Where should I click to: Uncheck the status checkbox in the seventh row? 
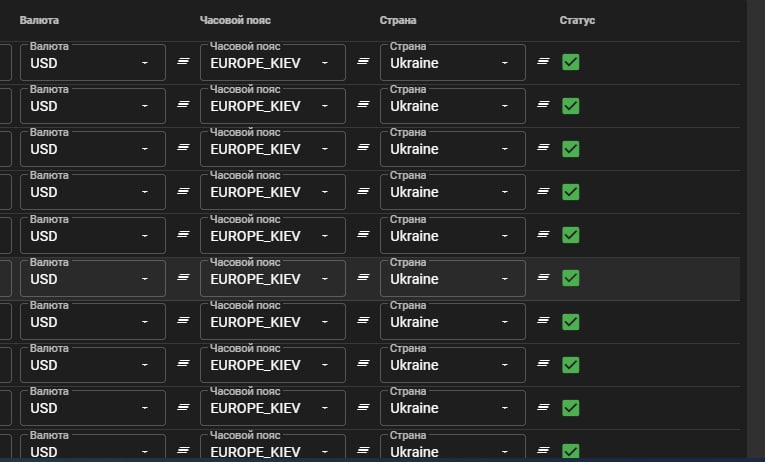tap(571, 321)
